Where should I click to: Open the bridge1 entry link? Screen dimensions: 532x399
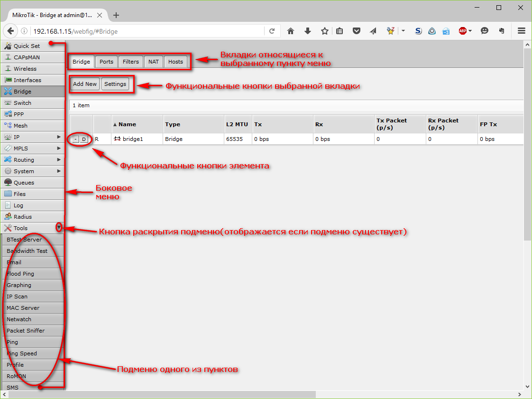click(x=133, y=139)
